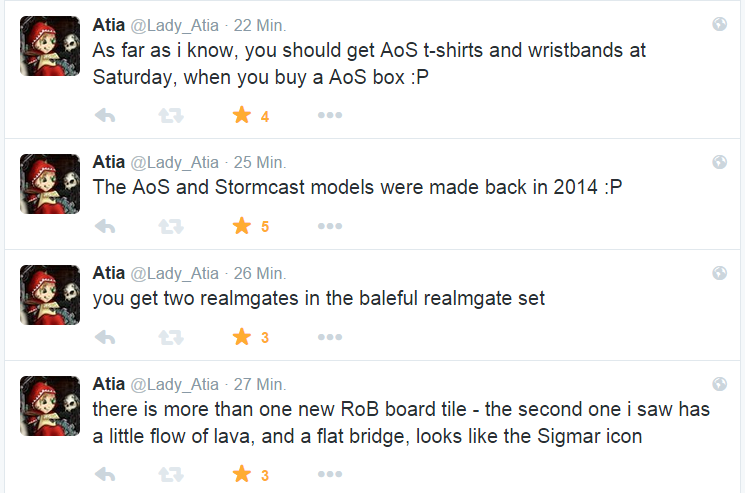Retweet the AoS t-shirts and wristbands tweet
Viewport: 745px width, 493px height.
[x=172, y=116]
